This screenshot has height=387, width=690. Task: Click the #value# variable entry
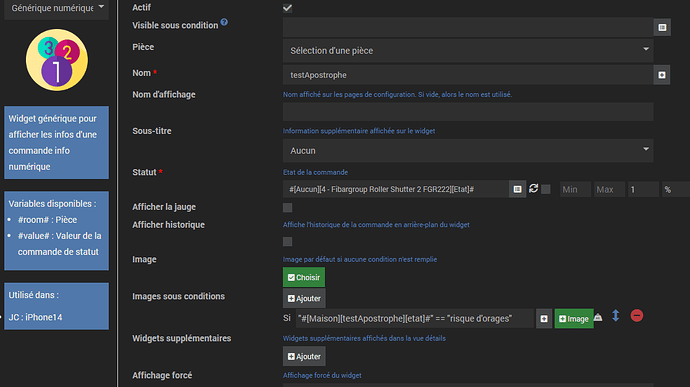(59, 244)
